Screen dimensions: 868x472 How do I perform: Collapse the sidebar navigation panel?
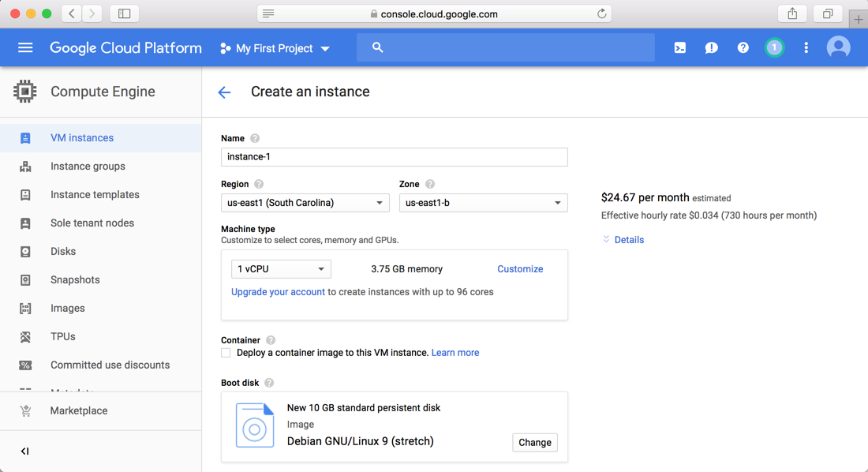[x=24, y=451]
